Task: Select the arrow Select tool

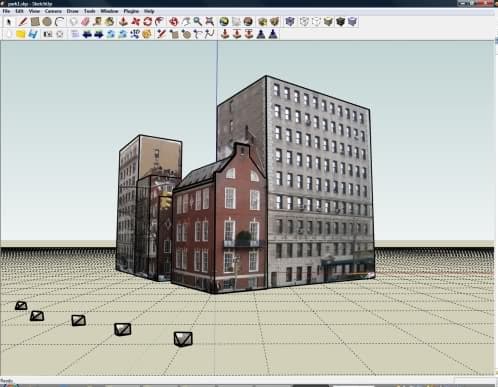Action: point(9,22)
